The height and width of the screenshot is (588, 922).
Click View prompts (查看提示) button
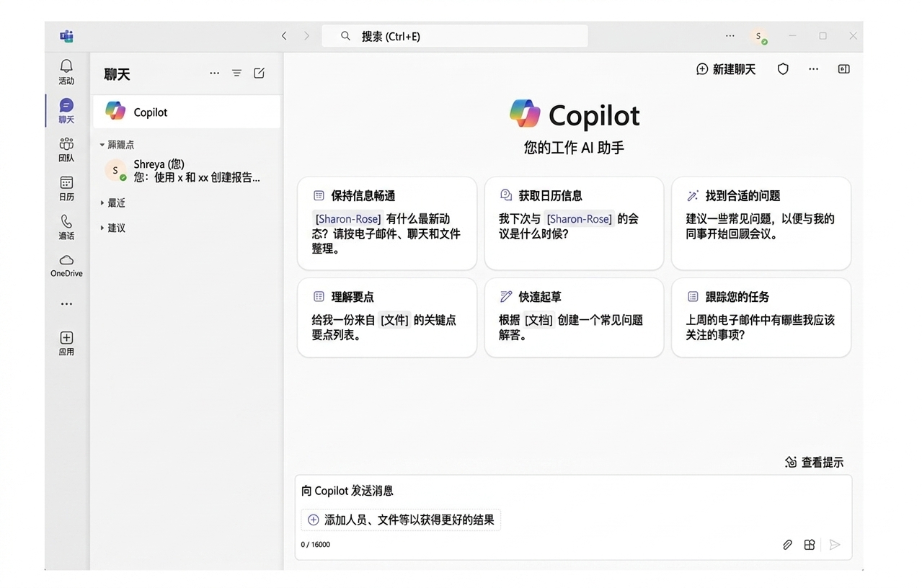click(814, 462)
